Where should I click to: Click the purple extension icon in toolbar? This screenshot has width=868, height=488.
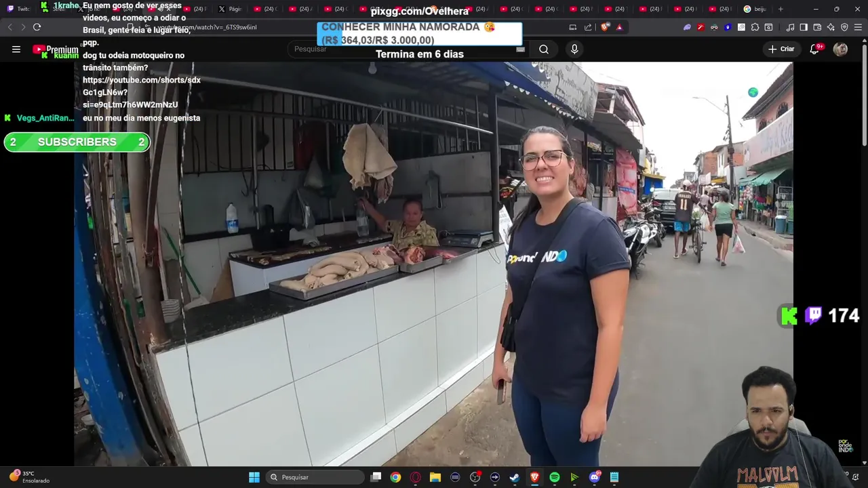pyautogui.click(x=687, y=27)
